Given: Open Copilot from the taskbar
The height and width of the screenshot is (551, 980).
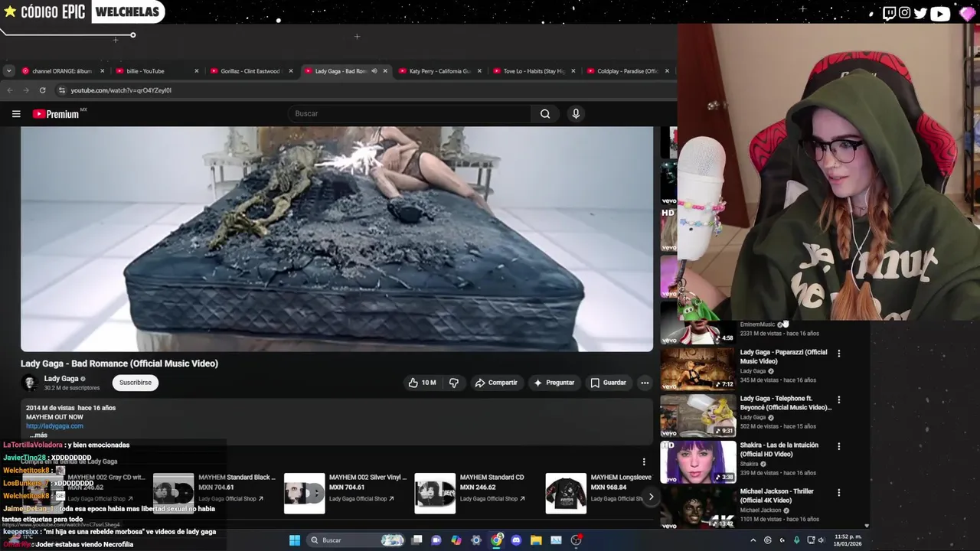Looking at the screenshot, I should [456, 540].
